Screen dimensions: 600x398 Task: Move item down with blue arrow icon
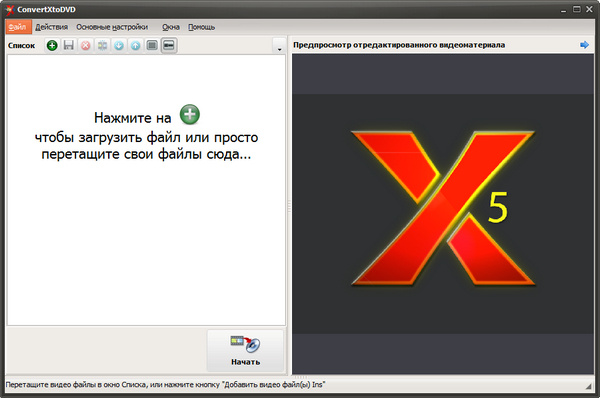[119, 46]
